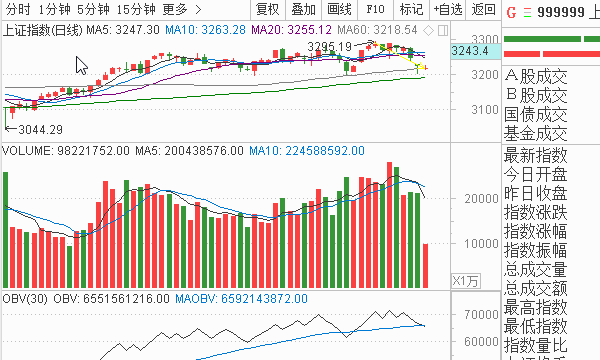The height and width of the screenshot is (360, 600).
Task: Click the 3300 price axis label
Action: tap(484, 39)
